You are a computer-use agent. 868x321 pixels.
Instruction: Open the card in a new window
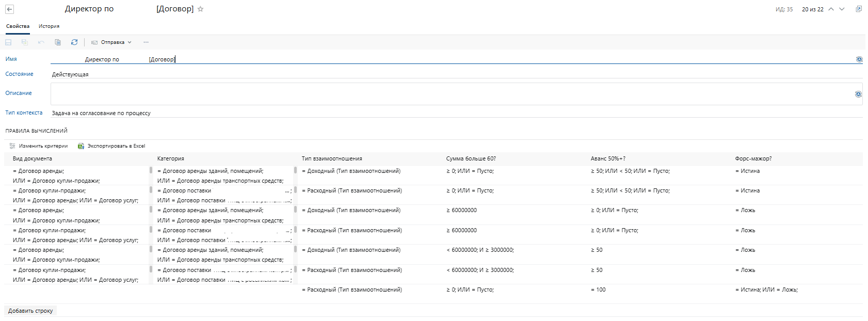pos(859,9)
